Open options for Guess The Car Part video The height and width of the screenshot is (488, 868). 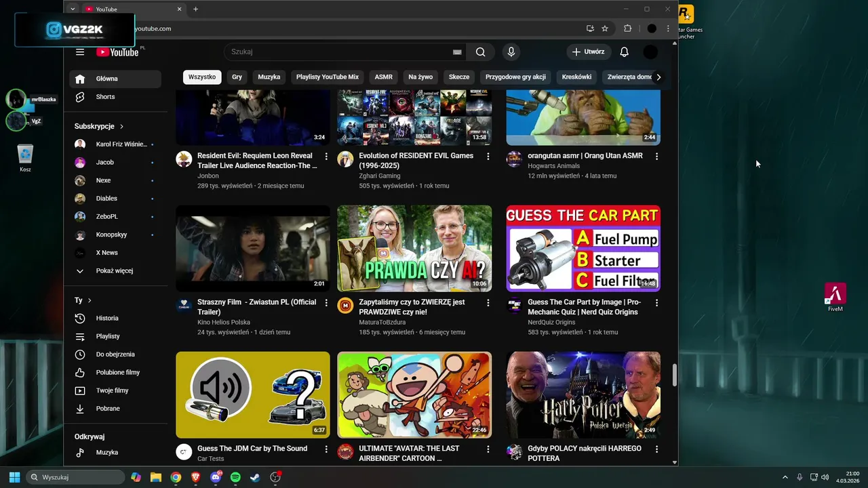coord(656,303)
